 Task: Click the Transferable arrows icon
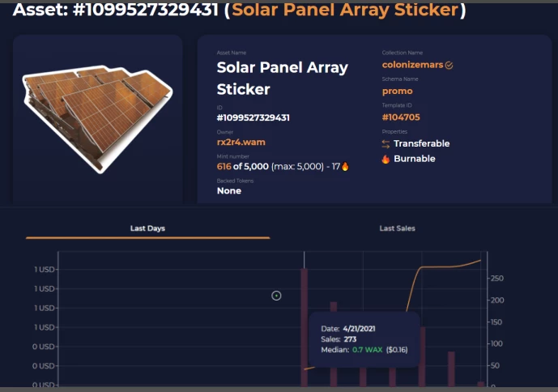point(385,143)
